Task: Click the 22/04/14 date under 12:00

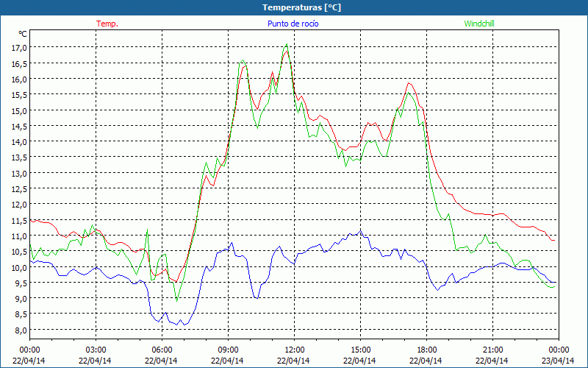Action: coord(293,361)
